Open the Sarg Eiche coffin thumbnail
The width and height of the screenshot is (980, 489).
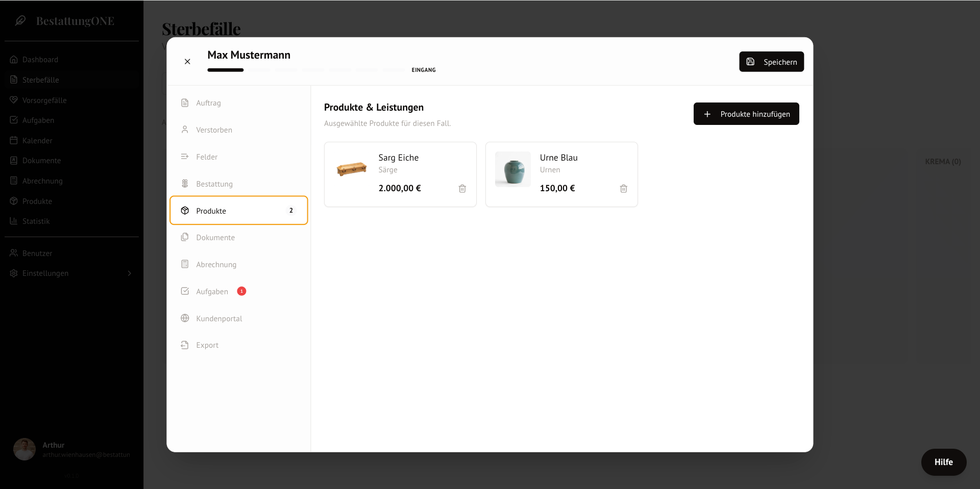click(352, 169)
